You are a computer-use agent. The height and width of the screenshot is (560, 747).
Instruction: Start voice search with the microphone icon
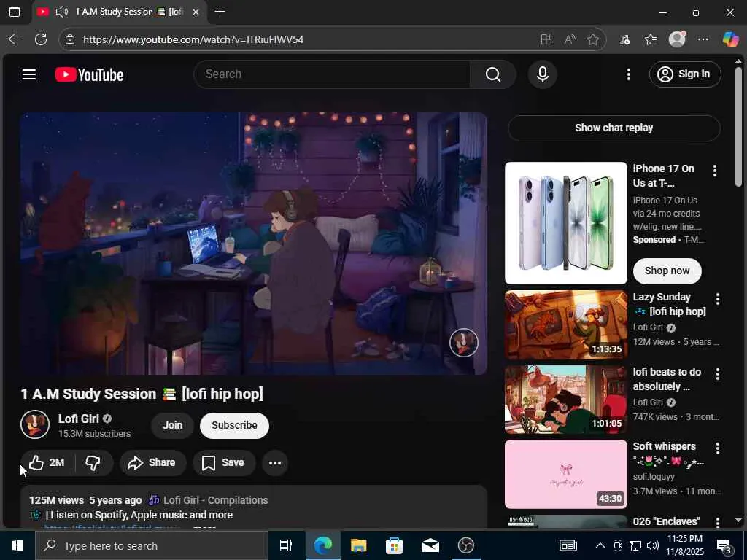543,74
